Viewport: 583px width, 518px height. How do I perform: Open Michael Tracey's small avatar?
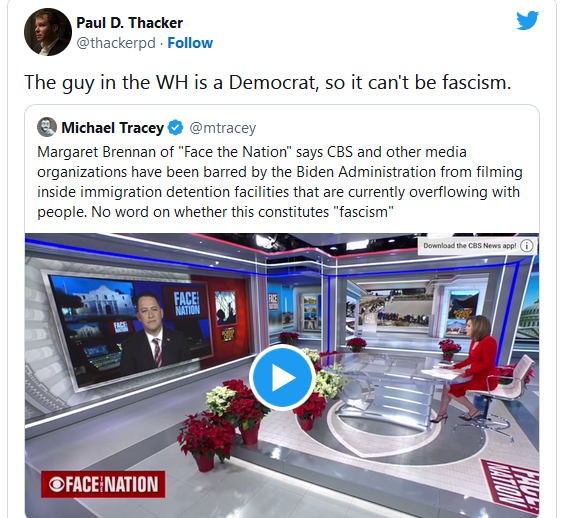tap(47, 127)
